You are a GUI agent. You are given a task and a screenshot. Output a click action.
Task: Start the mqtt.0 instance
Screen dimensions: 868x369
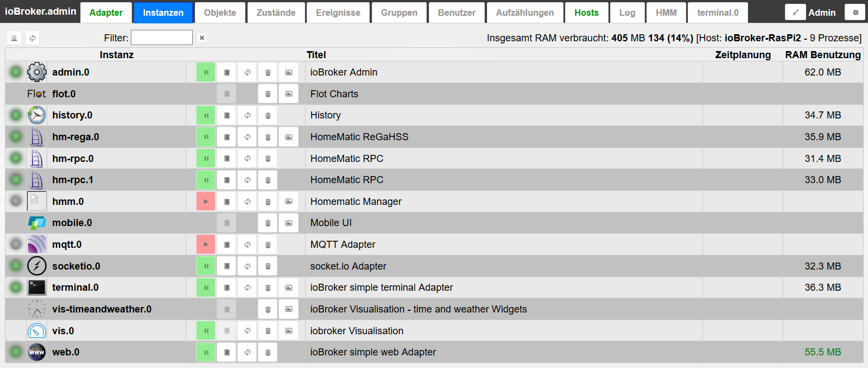click(x=206, y=245)
